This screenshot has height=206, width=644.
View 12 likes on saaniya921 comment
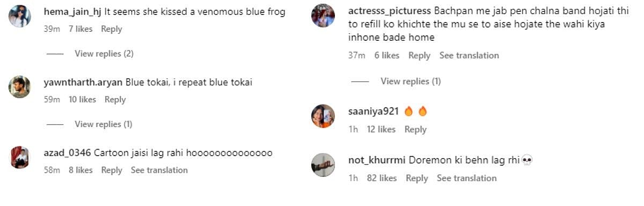point(382,129)
